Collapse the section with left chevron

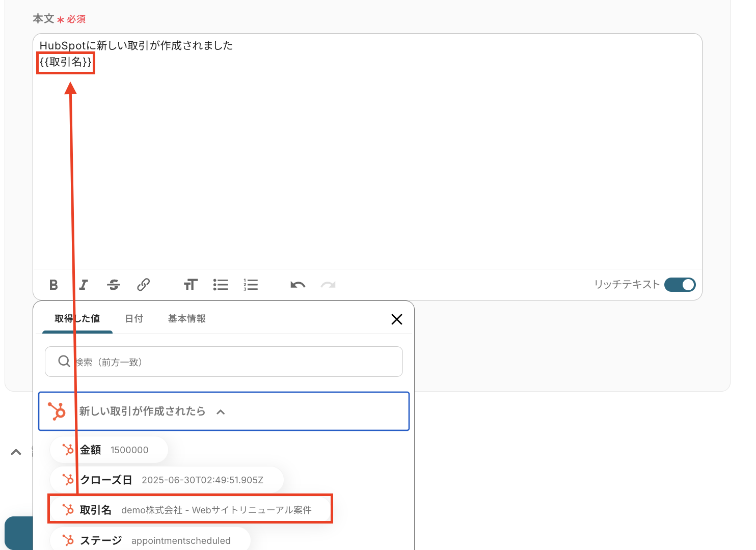[x=16, y=452]
